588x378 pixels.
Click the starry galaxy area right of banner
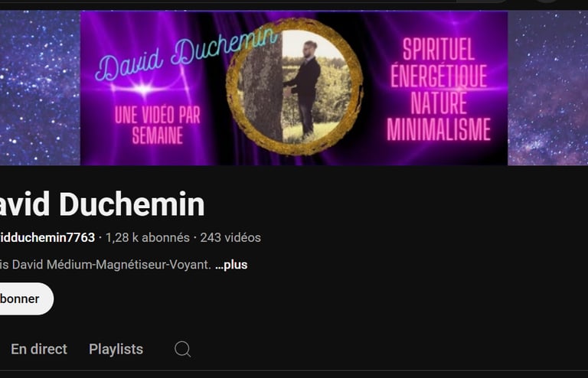(548, 88)
